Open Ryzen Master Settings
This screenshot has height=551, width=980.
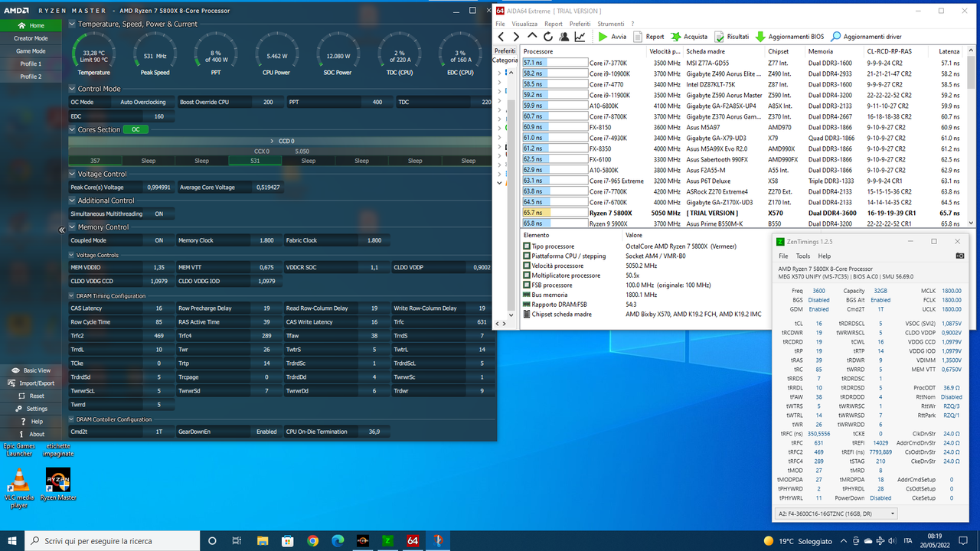point(31,409)
